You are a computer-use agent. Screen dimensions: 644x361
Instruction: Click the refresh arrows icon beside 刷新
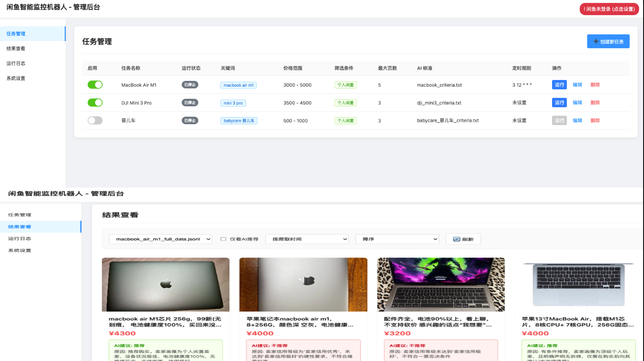(x=457, y=239)
